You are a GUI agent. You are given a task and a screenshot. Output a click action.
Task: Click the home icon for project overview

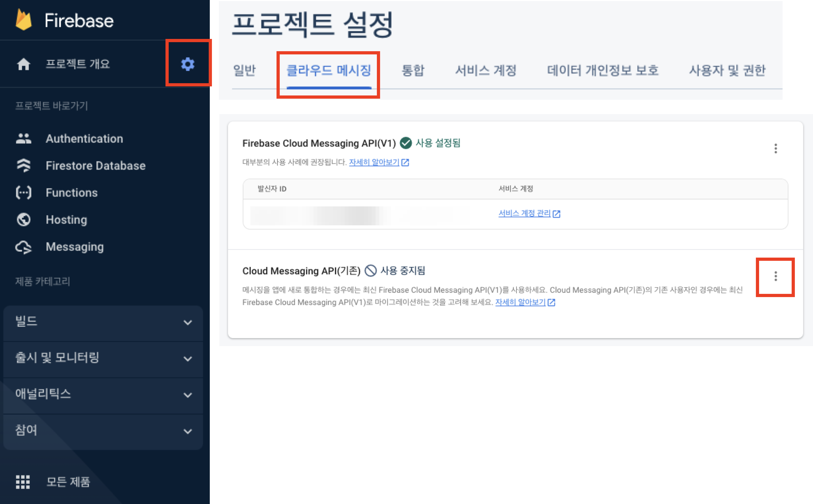(x=24, y=64)
